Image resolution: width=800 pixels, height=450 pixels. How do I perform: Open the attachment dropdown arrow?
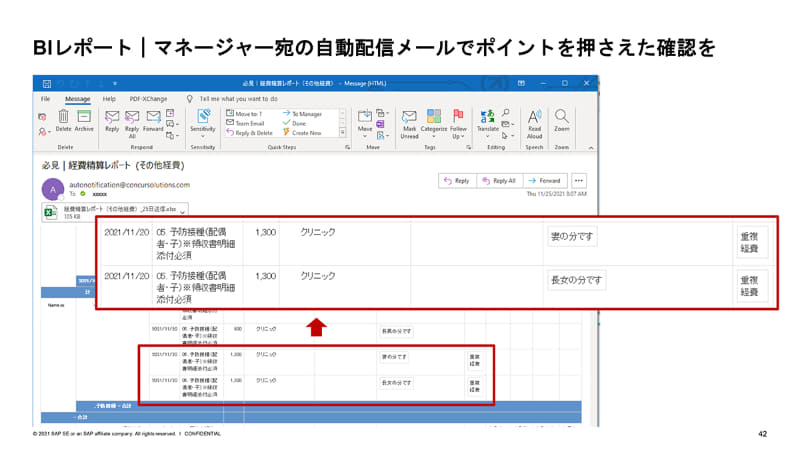click(x=183, y=212)
